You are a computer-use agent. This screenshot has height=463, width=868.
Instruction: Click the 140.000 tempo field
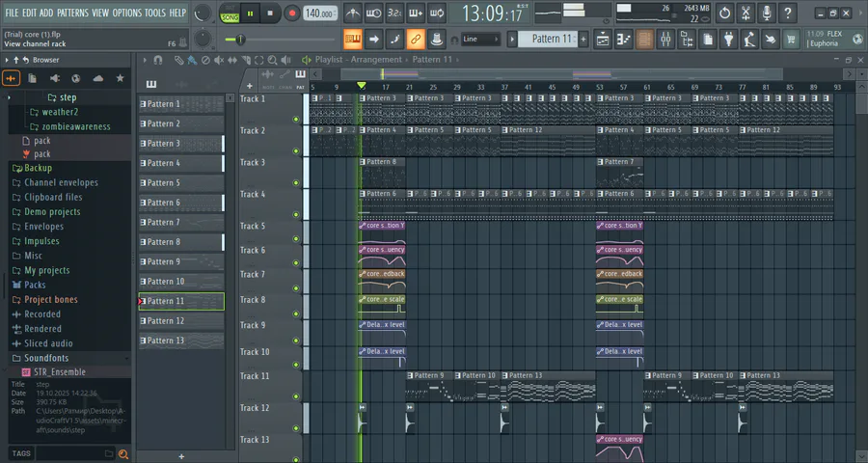[x=320, y=14]
